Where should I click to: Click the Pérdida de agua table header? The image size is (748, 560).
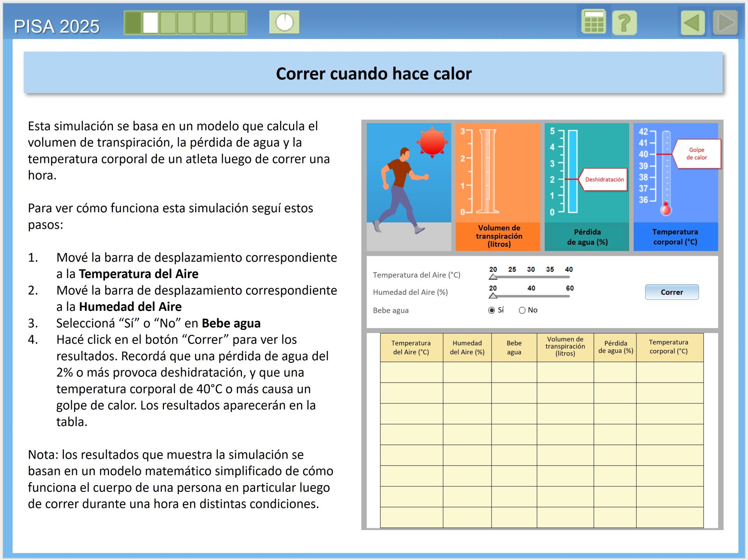click(615, 347)
